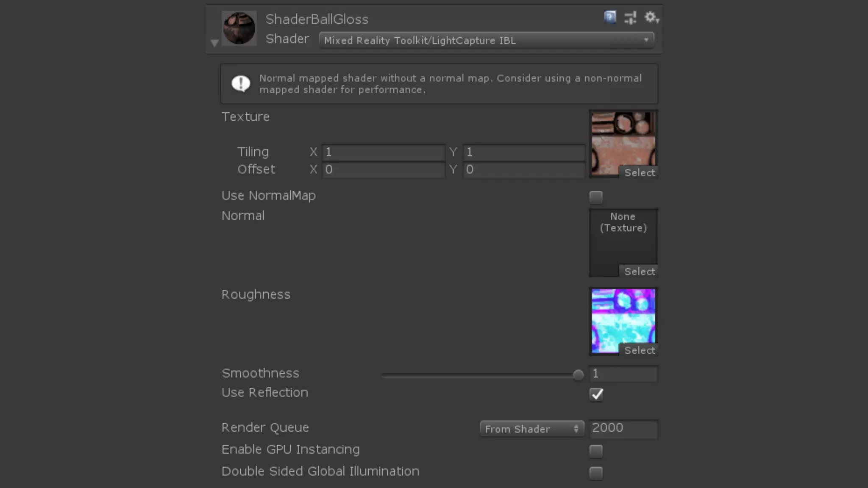Open the material settings gear menu
868x488 pixels.
pyautogui.click(x=651, y=17)
